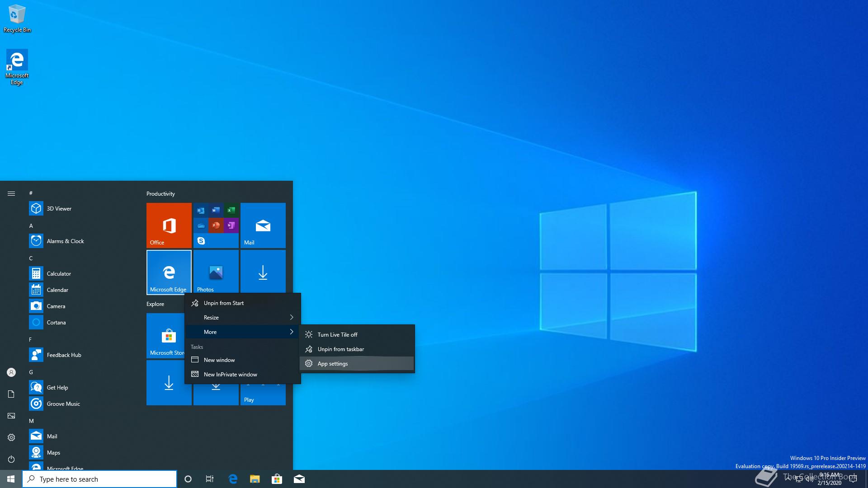Choose New window task
The height and width of the screenshot is (488, 868).
tap(243, 360)
